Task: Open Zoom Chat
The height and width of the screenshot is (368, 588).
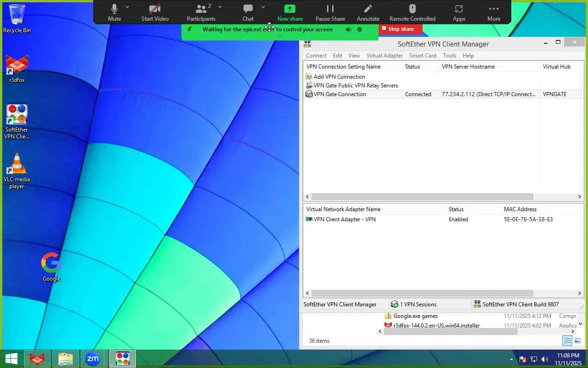Action: (x=248, y=12)
